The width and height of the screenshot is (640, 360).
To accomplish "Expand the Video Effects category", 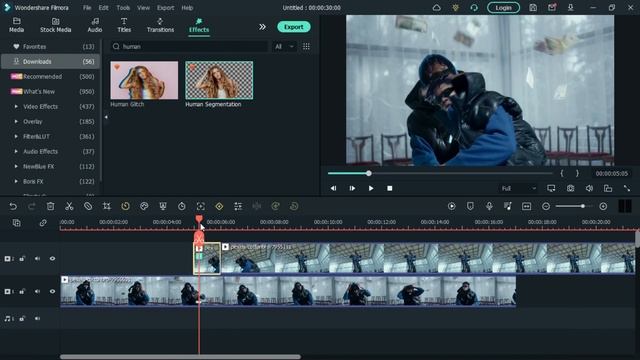I will (x=16, y=107).
